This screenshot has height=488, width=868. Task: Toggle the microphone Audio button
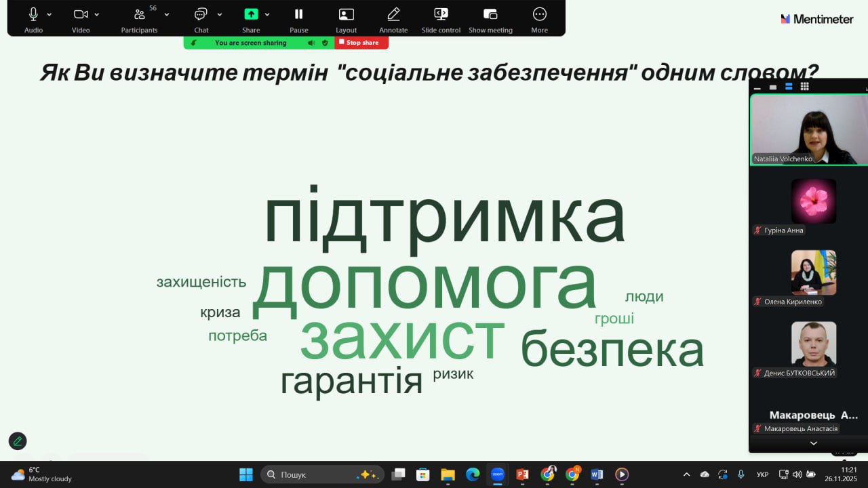(33, 15)
